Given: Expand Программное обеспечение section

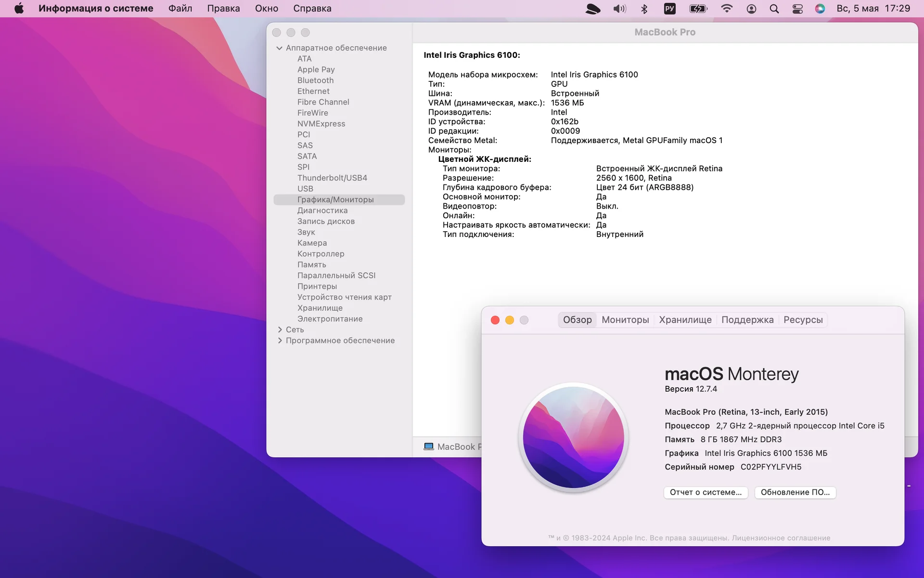Looking at the screenshot, I should point(280,341).
